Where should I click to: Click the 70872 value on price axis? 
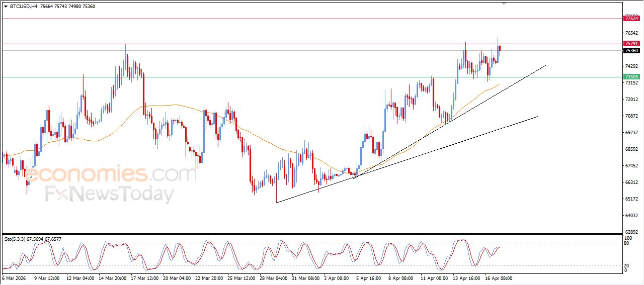click(631, 116)
